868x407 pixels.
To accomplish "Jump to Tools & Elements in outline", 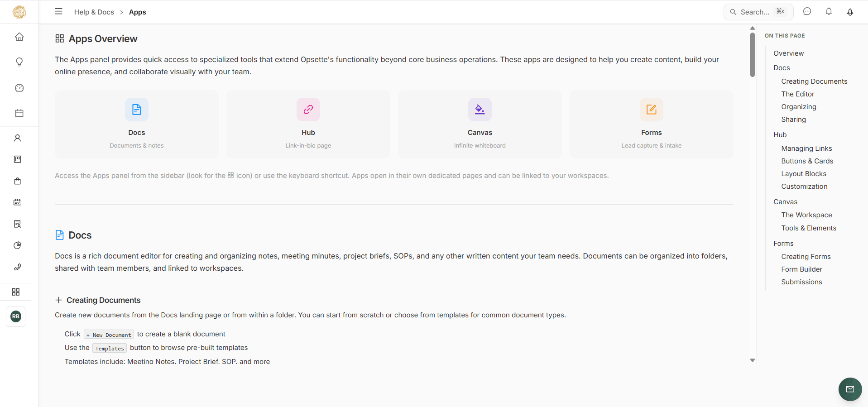I will point(809,228).
